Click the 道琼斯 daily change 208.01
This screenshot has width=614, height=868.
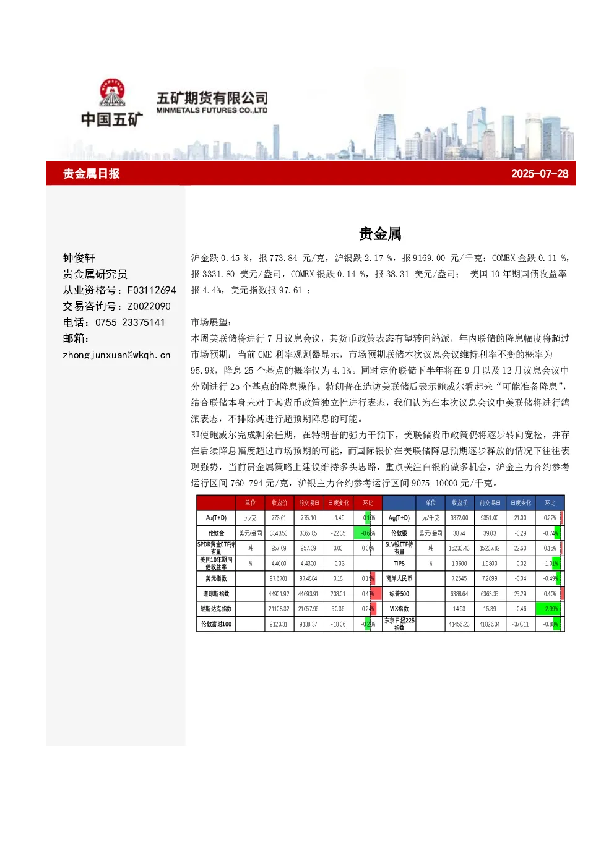338,593
